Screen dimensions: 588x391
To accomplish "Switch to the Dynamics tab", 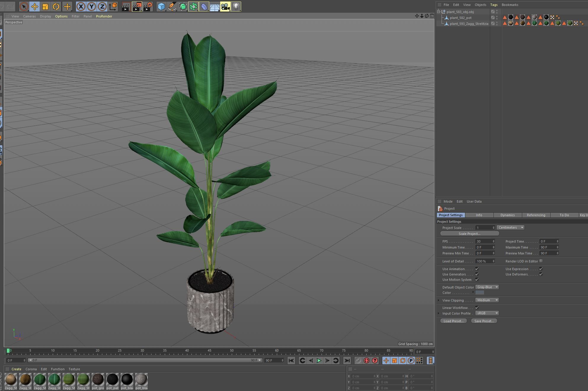I will click(x=507, y=215).
